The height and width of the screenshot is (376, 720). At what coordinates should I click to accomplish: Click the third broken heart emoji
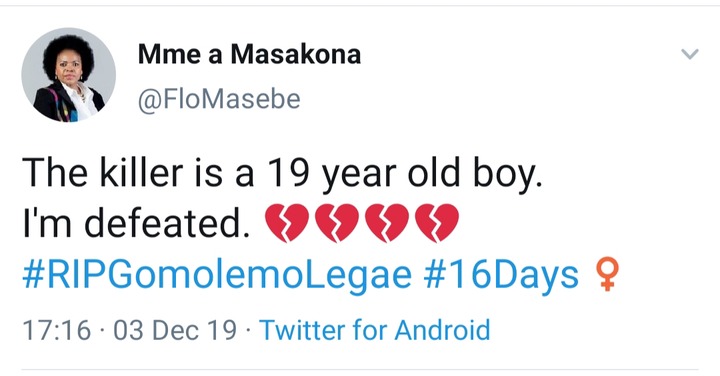pyautogui.click(x=387, y=223)
